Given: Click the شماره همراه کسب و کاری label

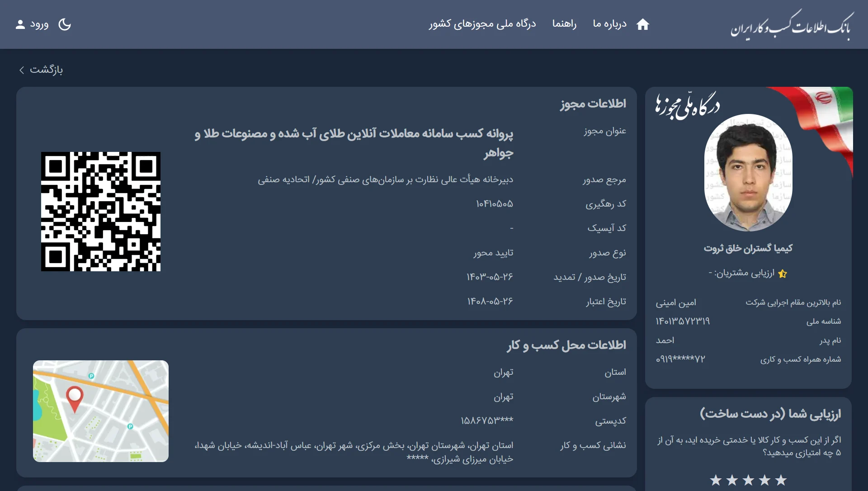Looking at the screenshot, I should 800,359.
